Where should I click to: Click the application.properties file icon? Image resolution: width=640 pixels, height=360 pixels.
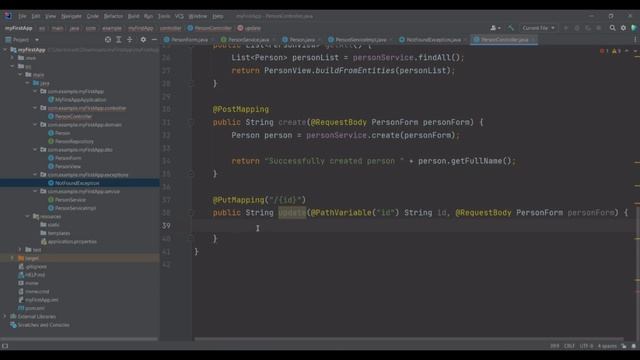[x=44, y=242]
